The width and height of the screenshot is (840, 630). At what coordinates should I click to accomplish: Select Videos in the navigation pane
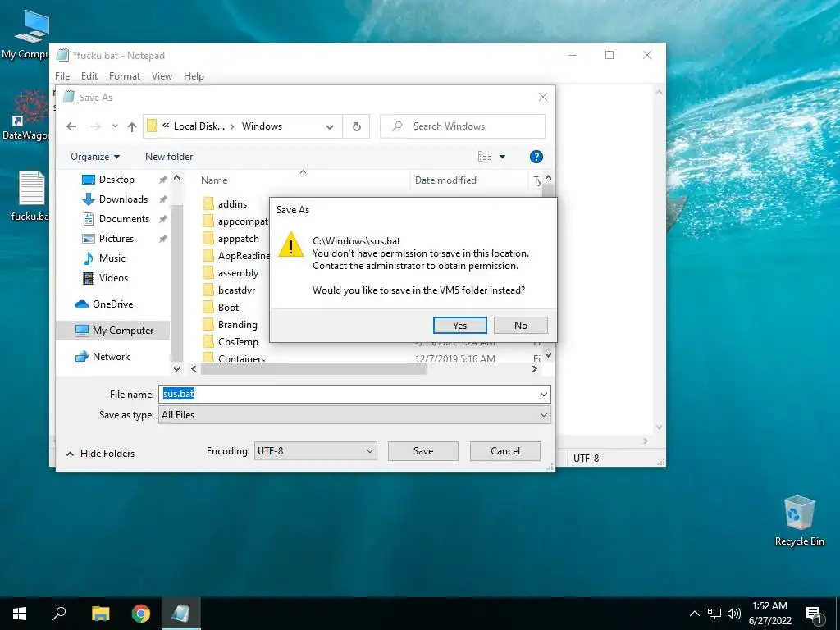point(113,277)
